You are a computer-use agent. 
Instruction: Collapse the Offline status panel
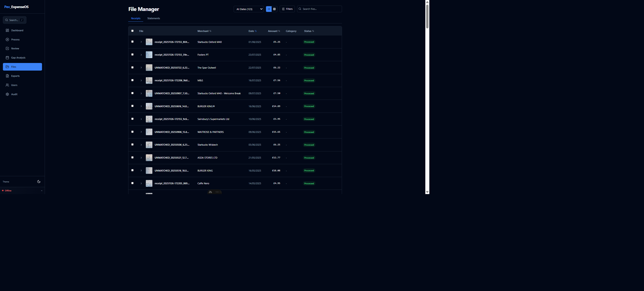click(x=42, y=191)
